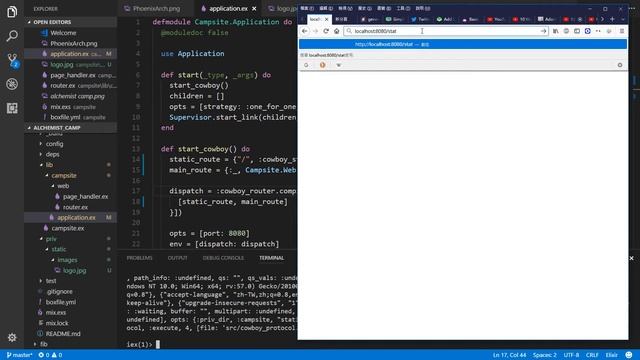Collapse the static folder
The image size is (640, 360).
point(58,249)
